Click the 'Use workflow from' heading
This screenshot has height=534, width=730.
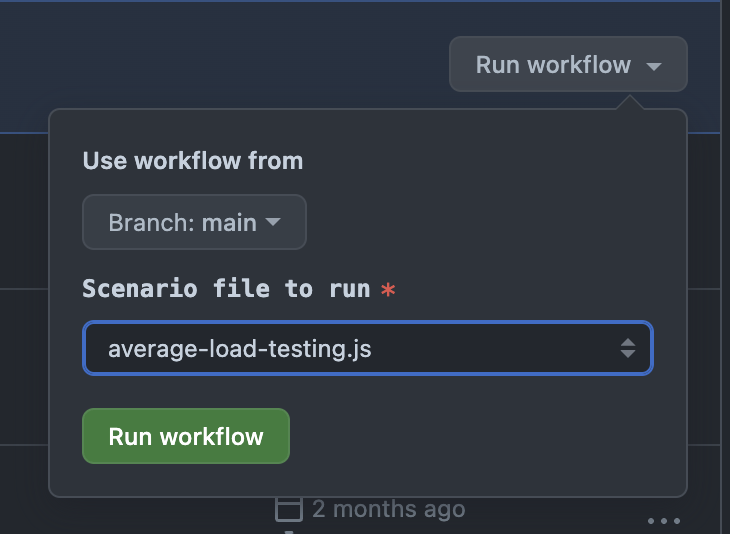(x=192, y=161)
